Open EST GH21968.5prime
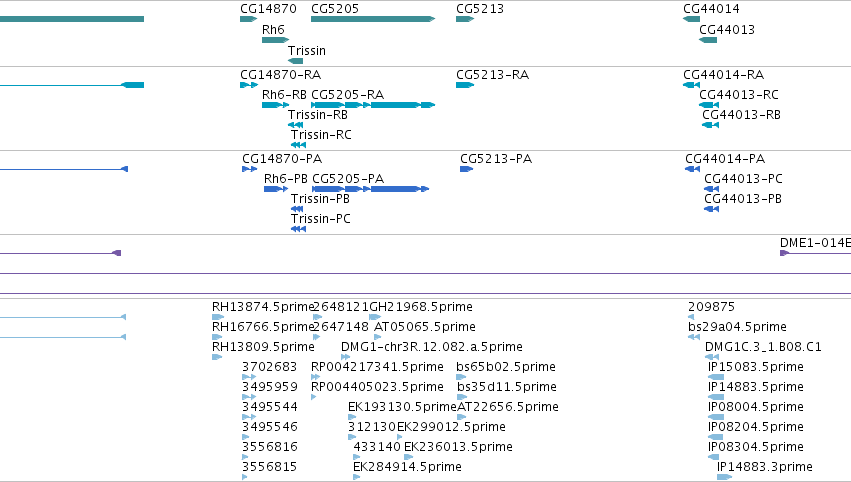The image size is (851, 482). pyautogui.click(x=421, y=307)
